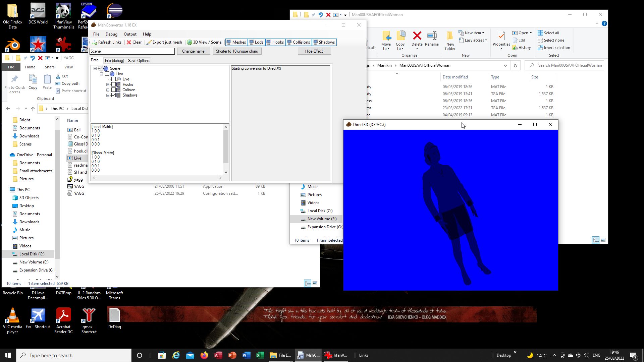Open the Windows Start menu
The width and height of the screenshot is (644, 362).
(x=8, y=355)
